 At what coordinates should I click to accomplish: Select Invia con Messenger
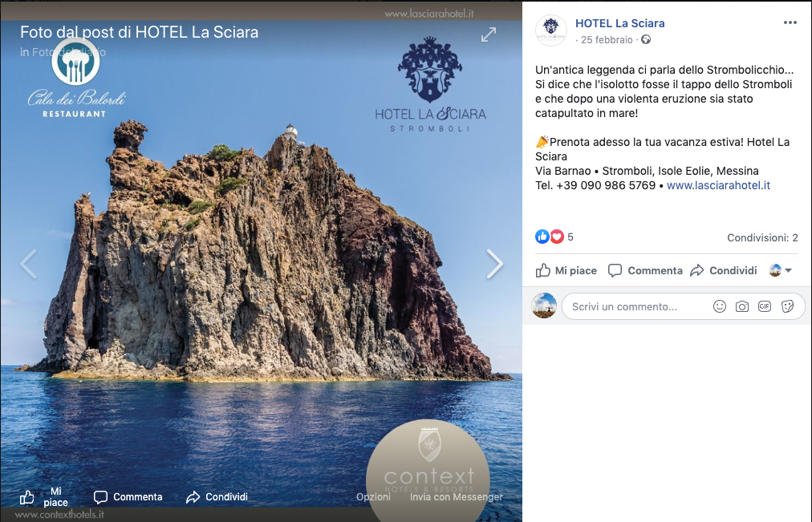[457, 496]
